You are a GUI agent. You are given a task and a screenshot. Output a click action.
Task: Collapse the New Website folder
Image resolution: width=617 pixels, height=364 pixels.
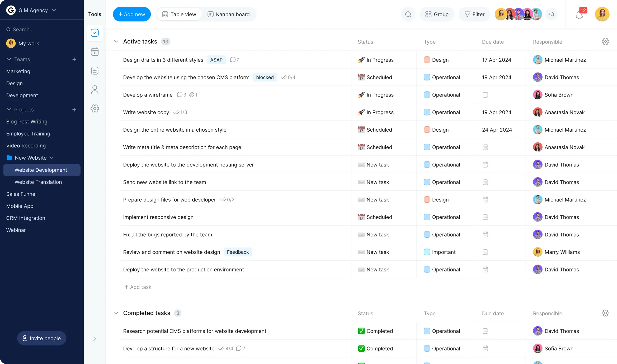51,158
